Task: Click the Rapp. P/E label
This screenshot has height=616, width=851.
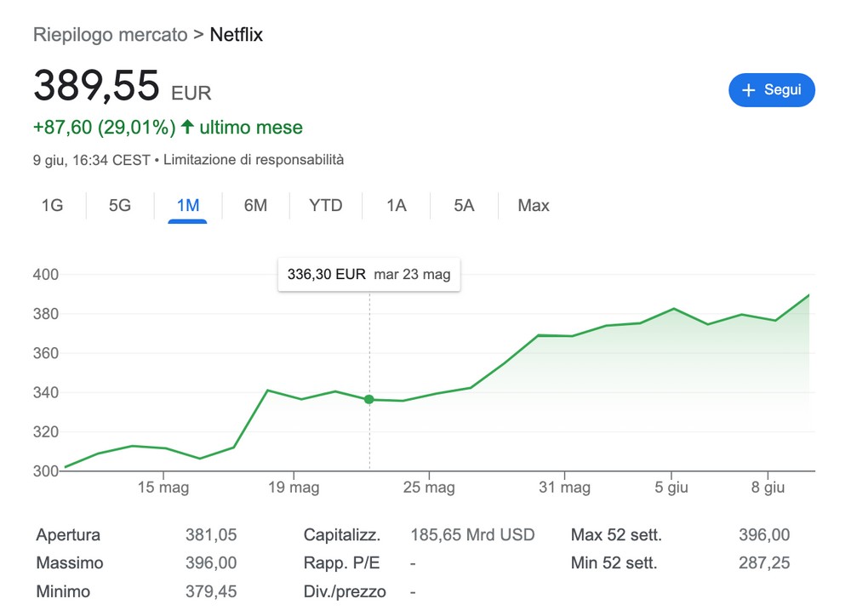Action: point(341,562)
